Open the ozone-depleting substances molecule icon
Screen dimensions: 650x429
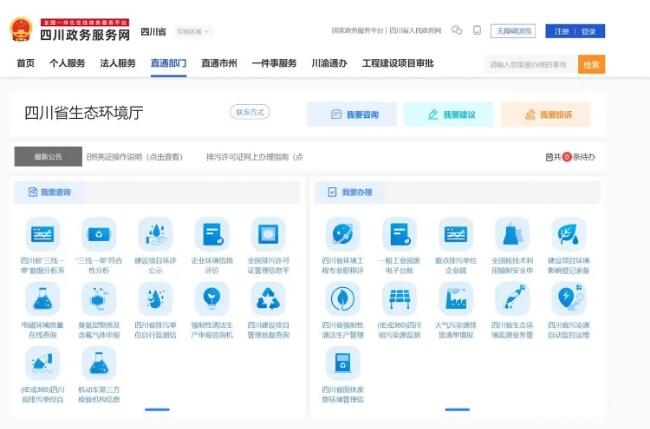[x=99, y=299]
